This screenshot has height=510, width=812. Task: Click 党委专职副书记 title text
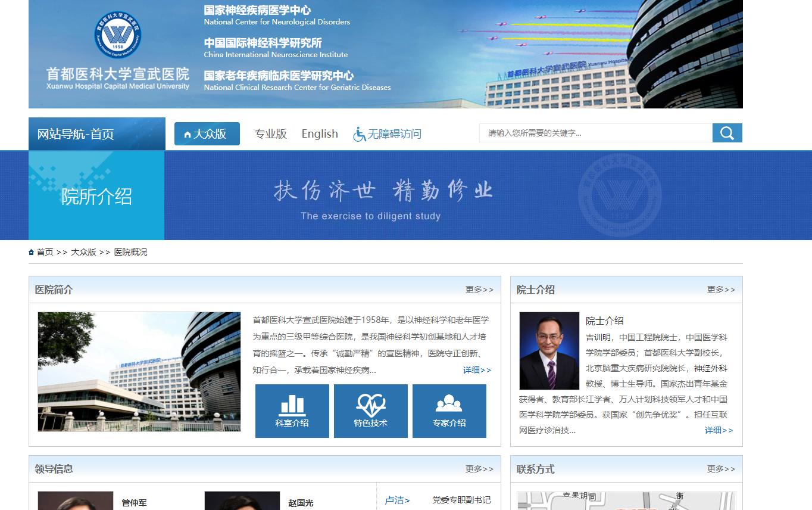(462, 500)
